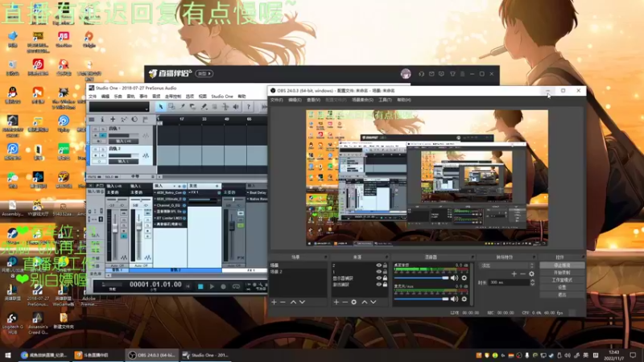
Task: Select the Eraser tool in Studio One
Action: pyautogui.click(x=193, y=107)
